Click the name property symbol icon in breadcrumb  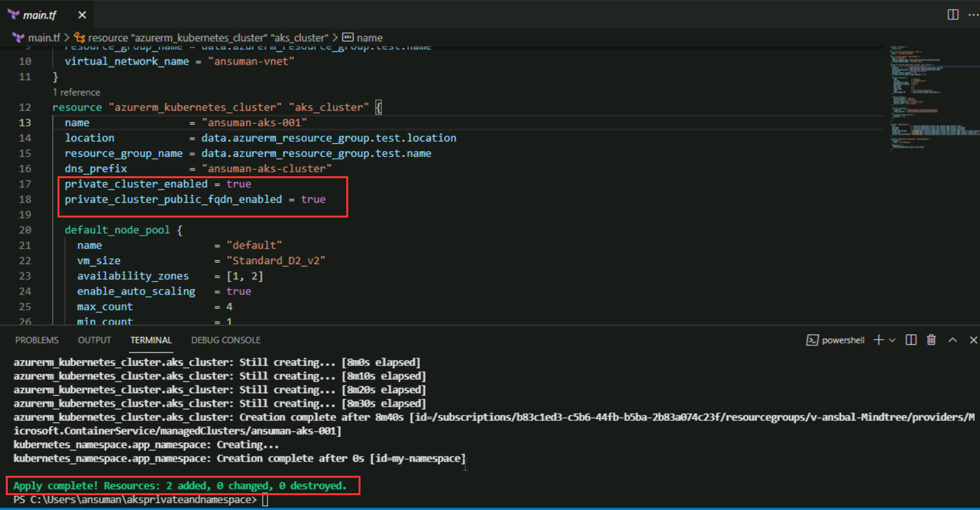point(348,37)
